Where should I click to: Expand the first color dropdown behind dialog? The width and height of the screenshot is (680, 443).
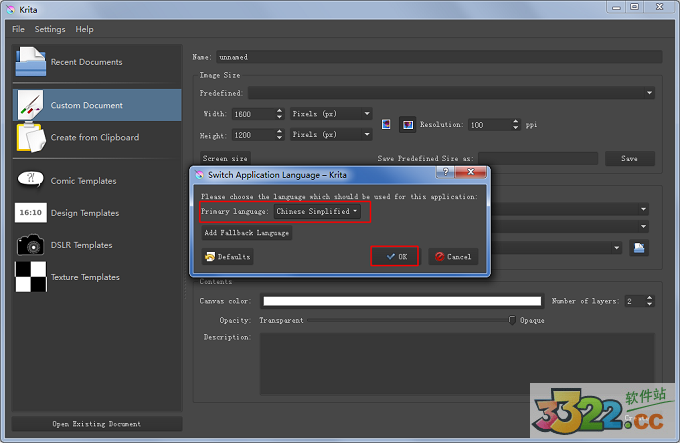point(643,209)
